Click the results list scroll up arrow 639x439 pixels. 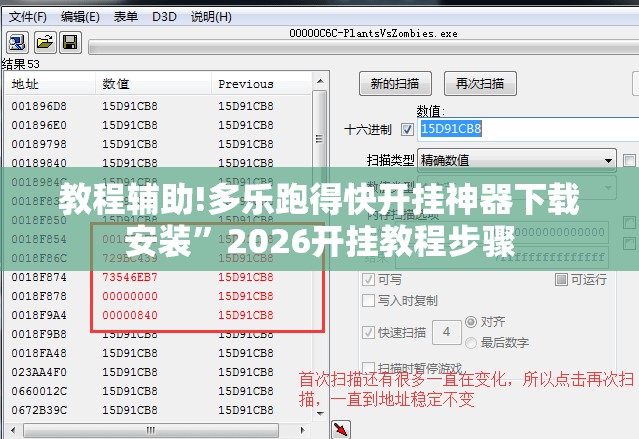(x=320, y=81)
